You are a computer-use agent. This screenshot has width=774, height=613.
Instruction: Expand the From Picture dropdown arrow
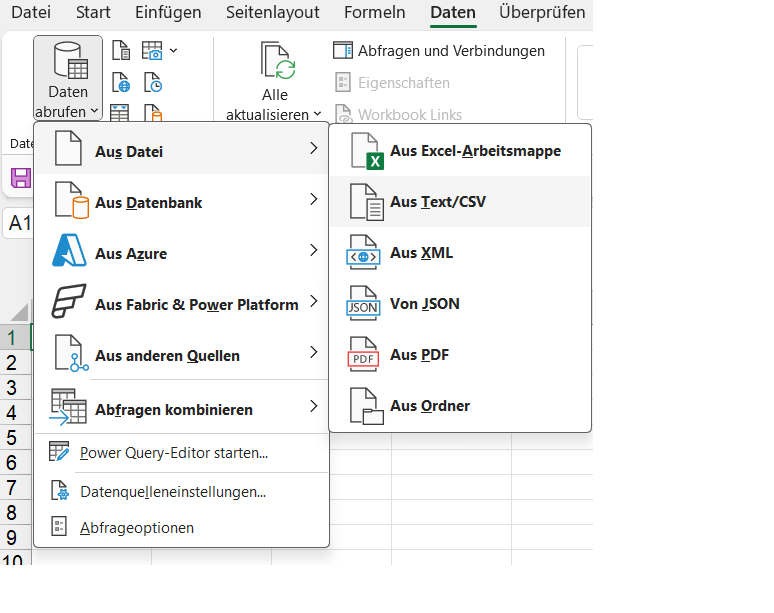173,50
